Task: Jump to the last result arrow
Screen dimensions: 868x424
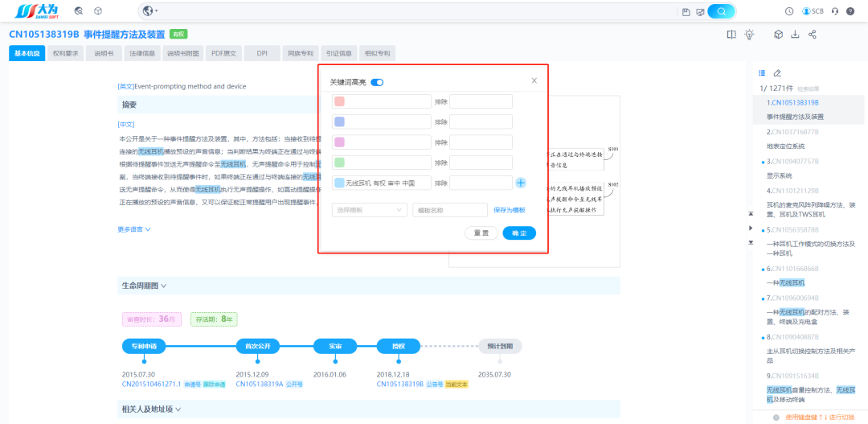Action: pyautogui.click(x=751, y=242)
